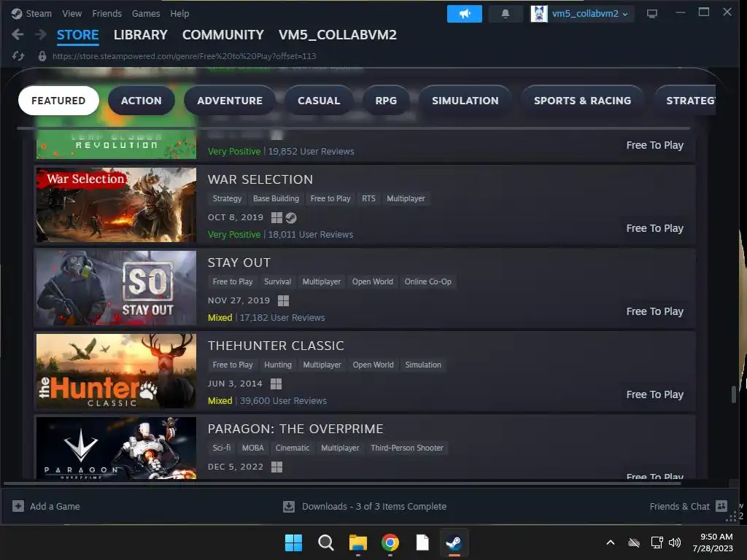The height and width of the screenshot is (560, 747).
Task: Open the blank document app on the taskbar
Action: pos(422,542)
